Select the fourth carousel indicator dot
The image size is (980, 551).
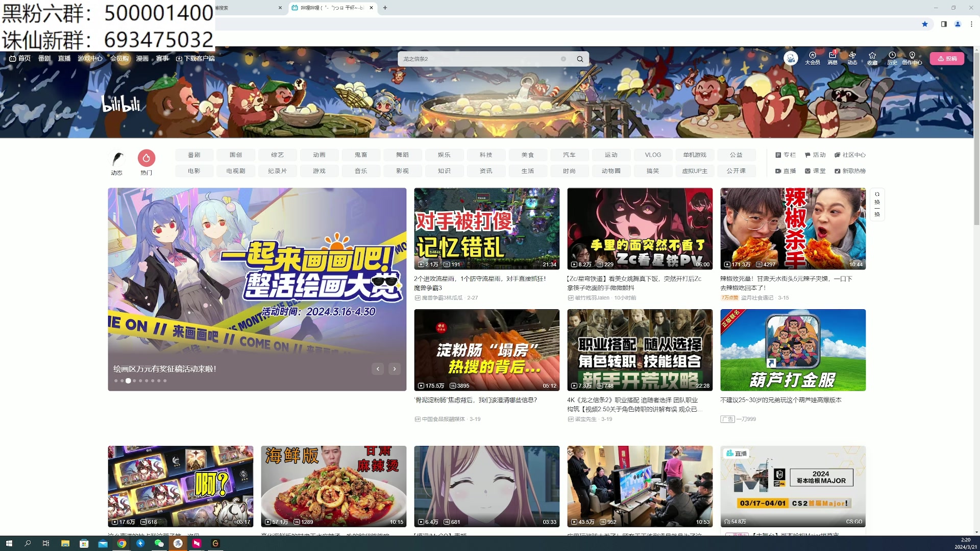pyautogui.click(x=134, y=381)
